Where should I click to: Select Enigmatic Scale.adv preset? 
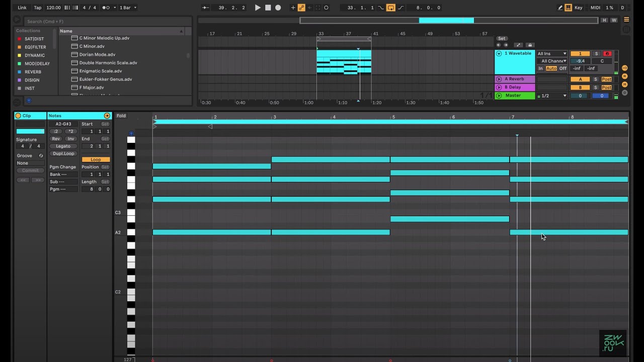coord(101,71)
